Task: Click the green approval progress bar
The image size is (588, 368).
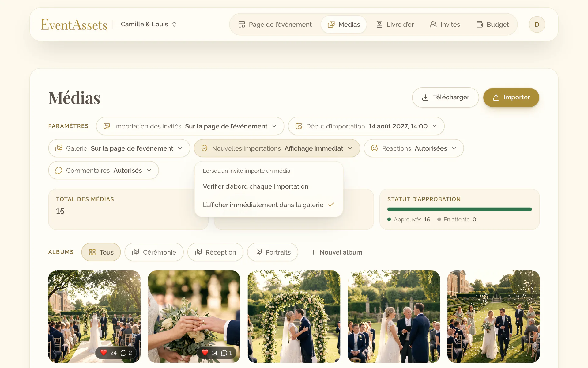Action: (x=459, y=209)
